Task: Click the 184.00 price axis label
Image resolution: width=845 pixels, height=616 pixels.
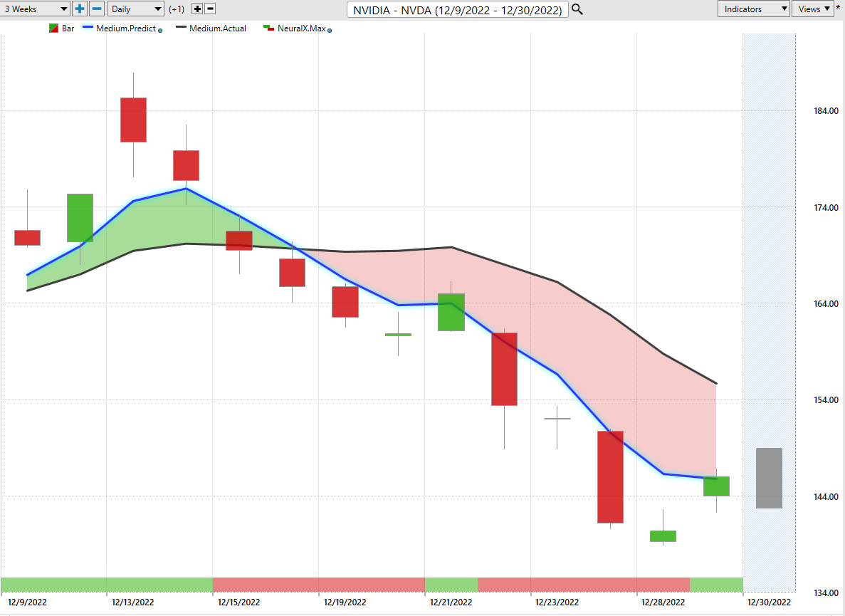Action: (826, 111)
